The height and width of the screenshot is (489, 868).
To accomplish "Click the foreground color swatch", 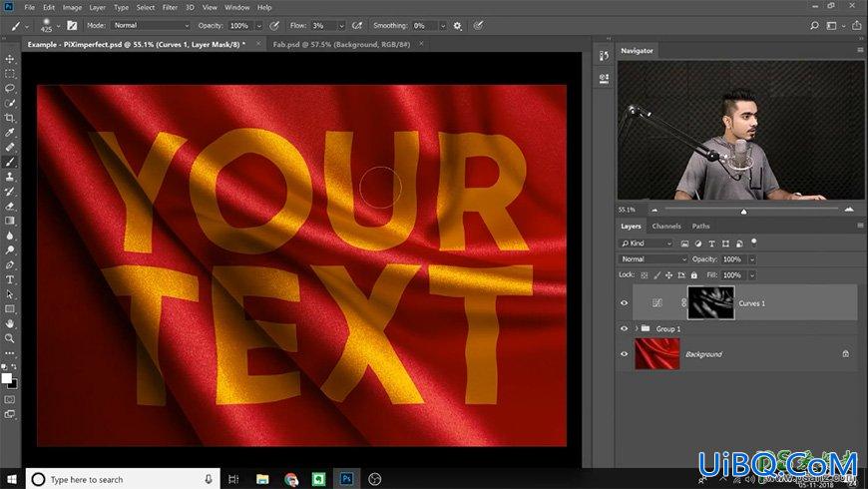I will coord(7,378).
